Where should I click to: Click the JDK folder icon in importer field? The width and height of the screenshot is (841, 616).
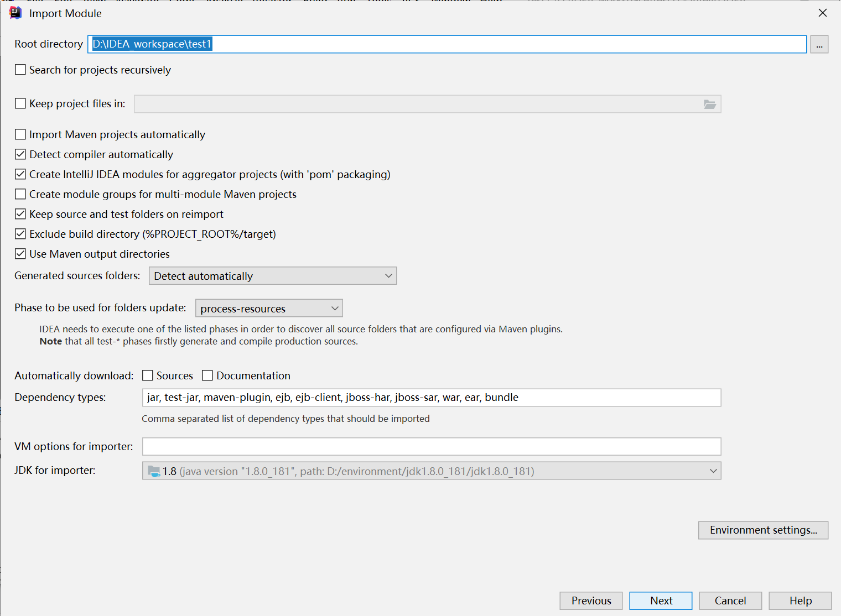pos(154,471)
